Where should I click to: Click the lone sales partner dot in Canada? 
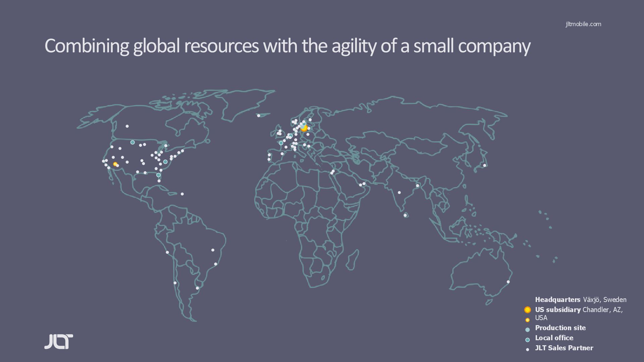click(x=127, y=126)
